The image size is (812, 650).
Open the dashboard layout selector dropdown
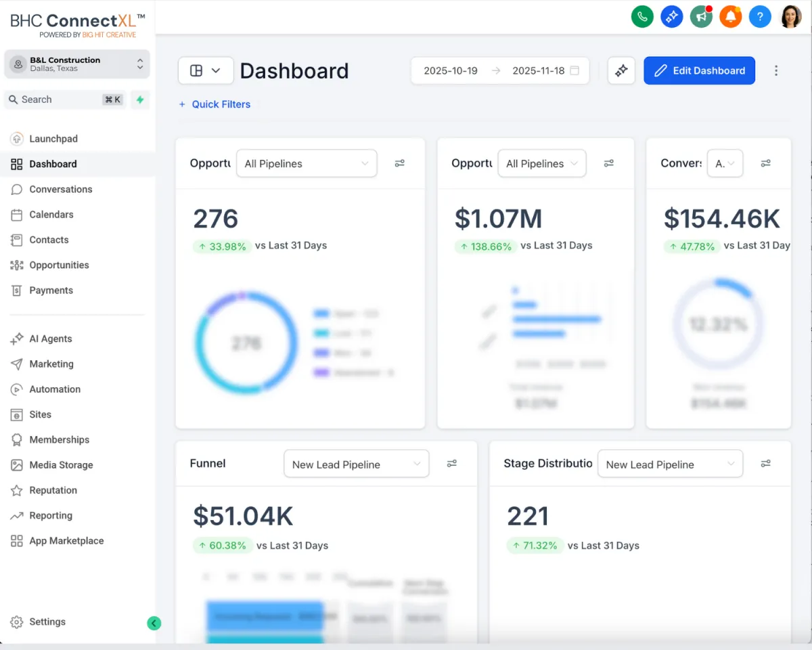[x=206, y=70]
